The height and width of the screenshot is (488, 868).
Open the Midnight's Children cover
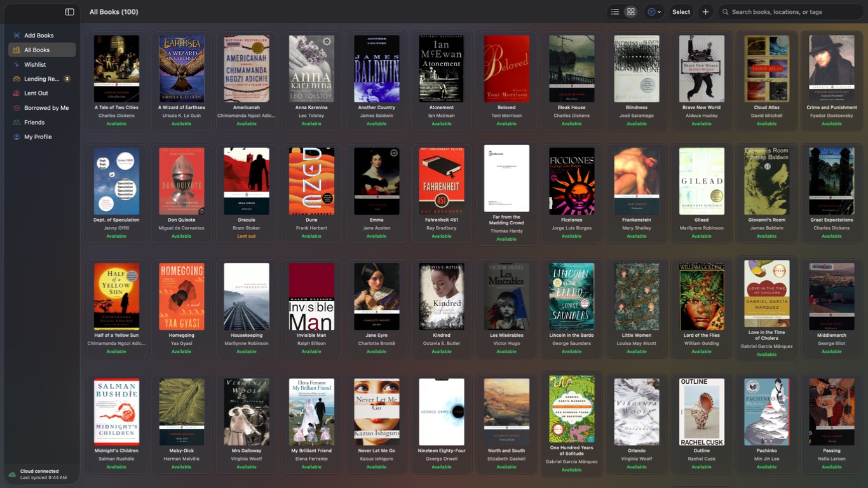[x=116, y=412]
